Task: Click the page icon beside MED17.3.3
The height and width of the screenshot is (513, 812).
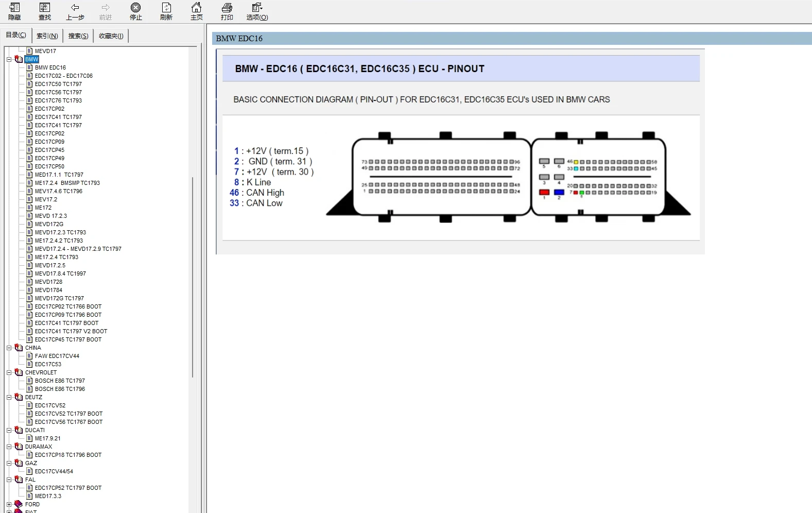Action: (29, 496)
